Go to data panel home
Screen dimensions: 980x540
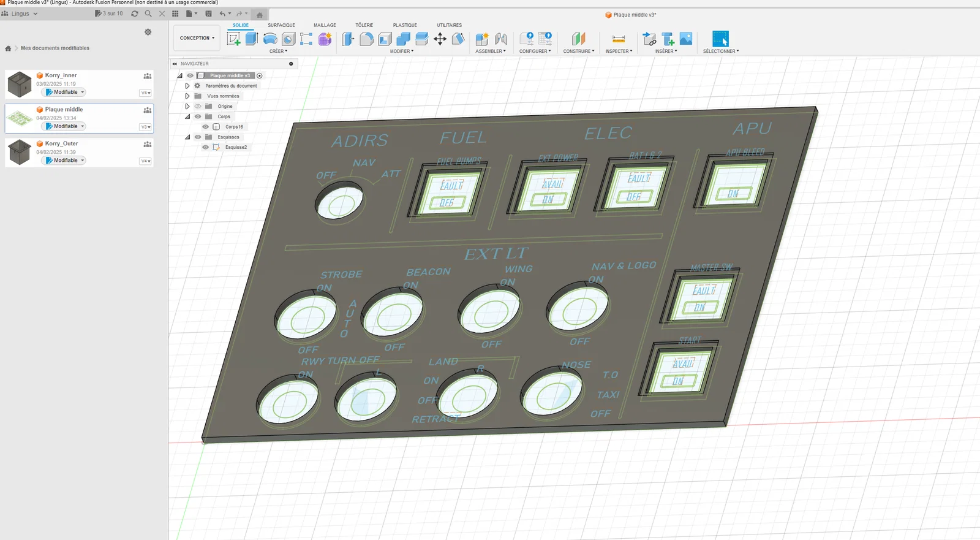tap(8, 48)
